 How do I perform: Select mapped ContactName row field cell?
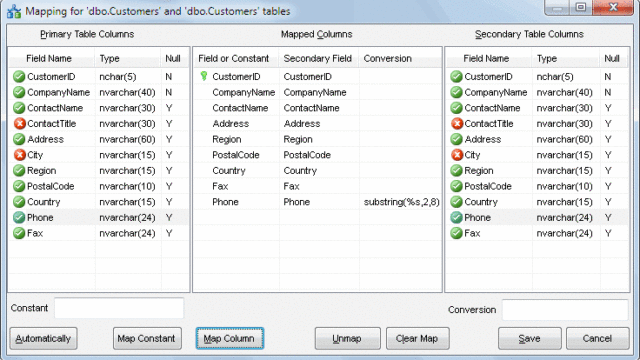(x=240, y=108)
